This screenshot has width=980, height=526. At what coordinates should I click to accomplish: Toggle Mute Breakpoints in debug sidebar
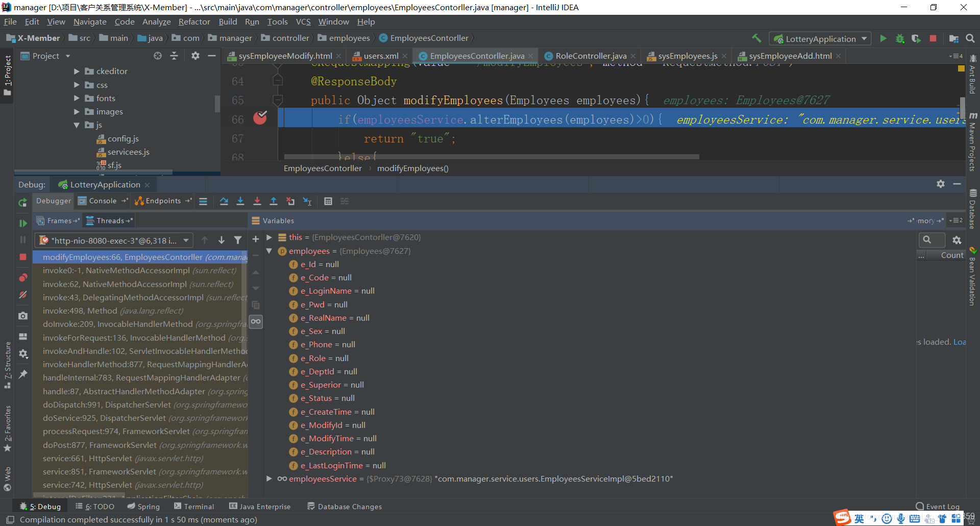tap(23, 295)
